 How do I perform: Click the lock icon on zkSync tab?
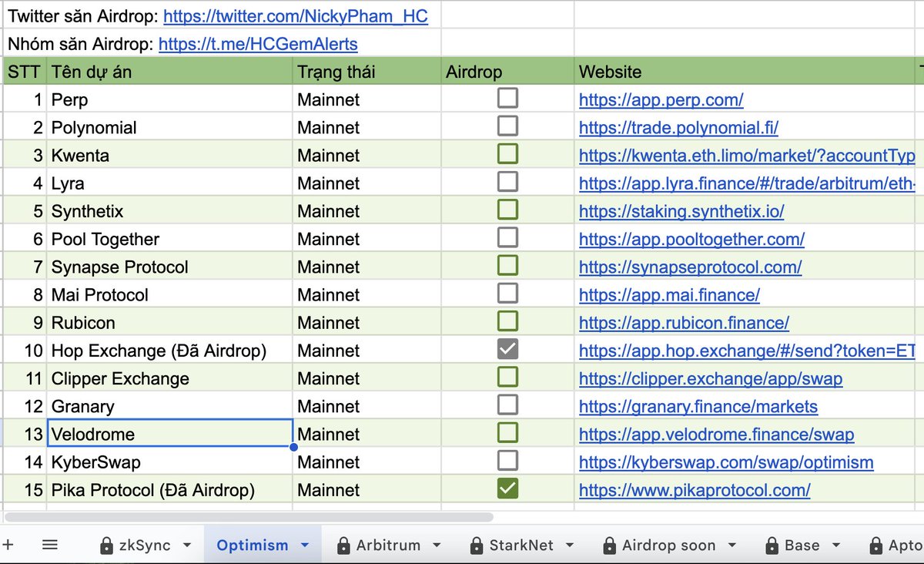click(x=107, y=546)
